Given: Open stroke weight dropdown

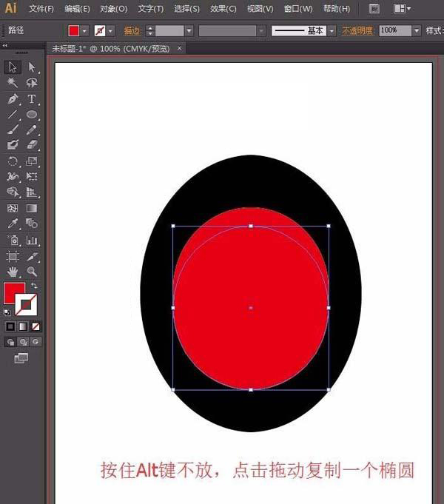Looking at the screenshot, I should tap(189, 31).
